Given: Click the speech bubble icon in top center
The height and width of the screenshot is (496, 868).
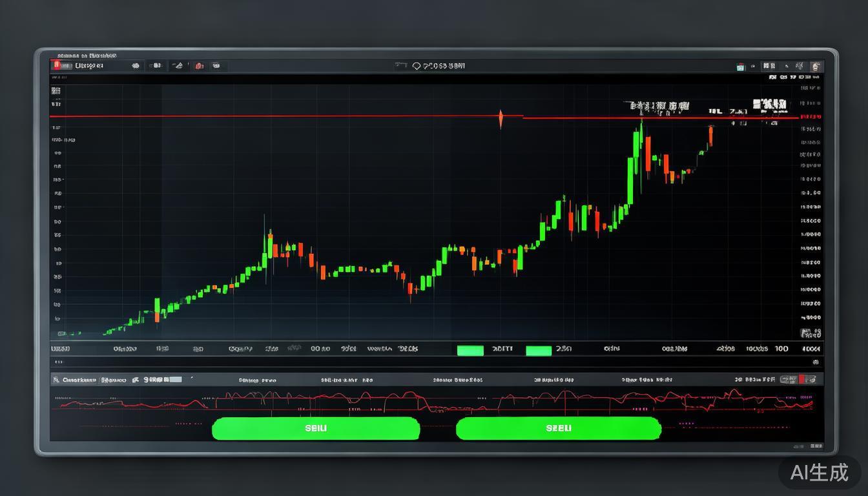Looking at the screenshot, I should pos(416,66).
